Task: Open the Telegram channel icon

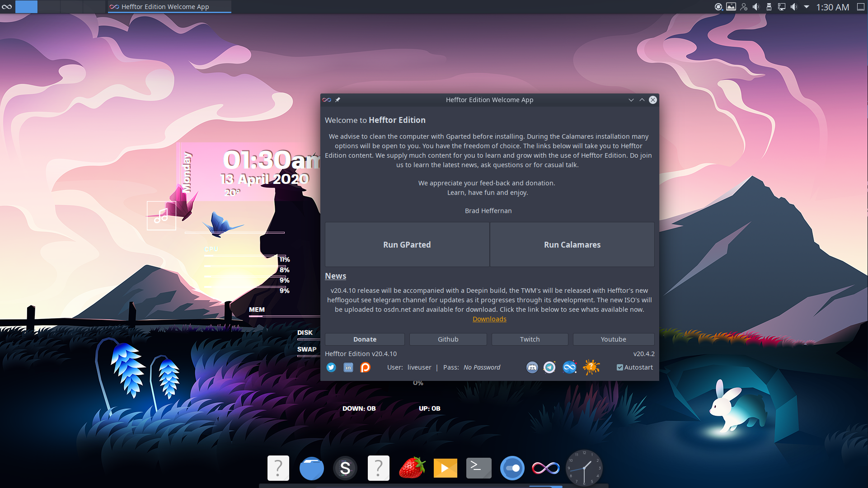Action: point(549,367)
